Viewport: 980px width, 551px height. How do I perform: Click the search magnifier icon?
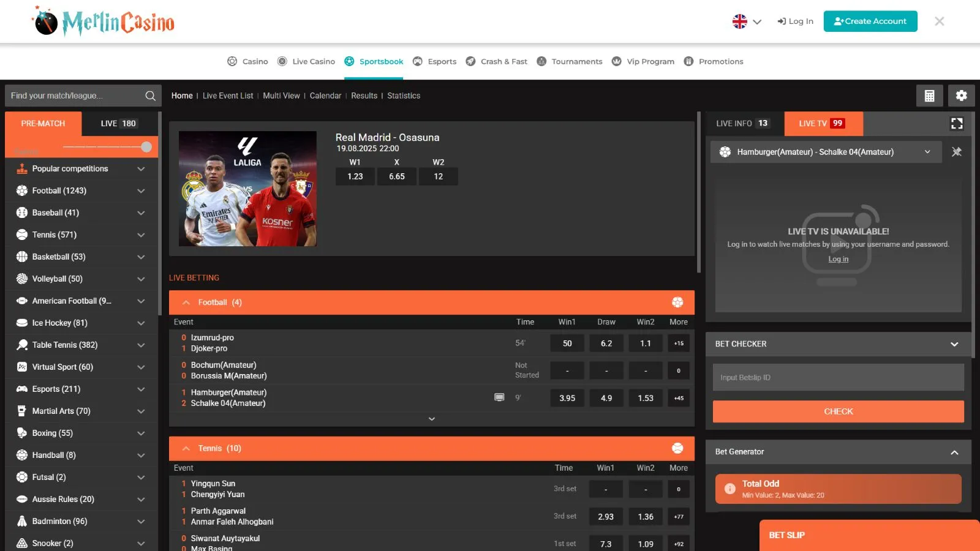(150, 96)
